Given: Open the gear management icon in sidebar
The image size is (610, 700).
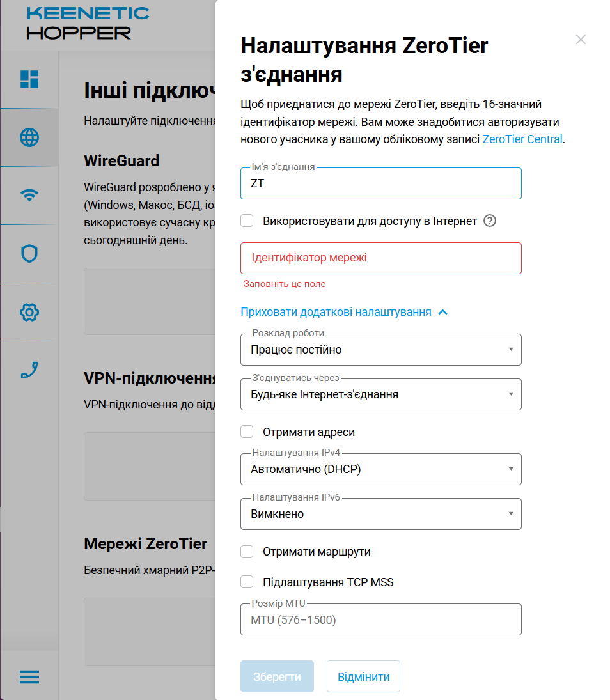Looking at the screenshot, I should pos(29,312).
